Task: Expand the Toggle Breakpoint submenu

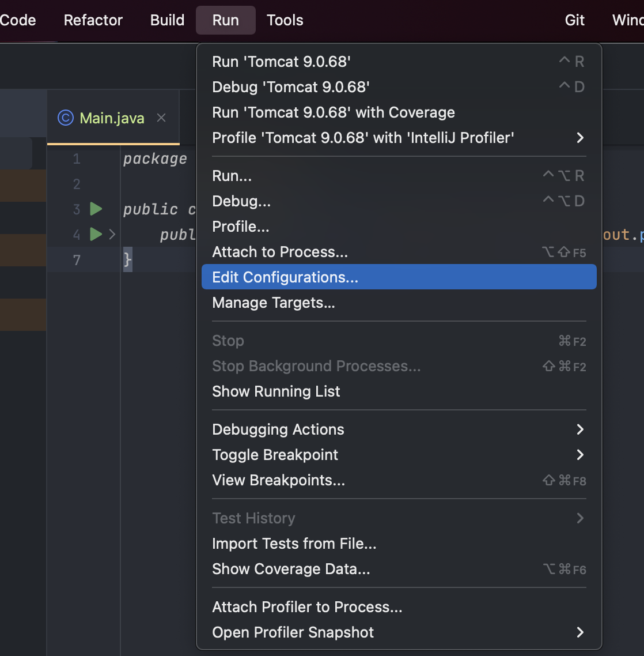Action: pyautogui.click(x=399, y=455)
